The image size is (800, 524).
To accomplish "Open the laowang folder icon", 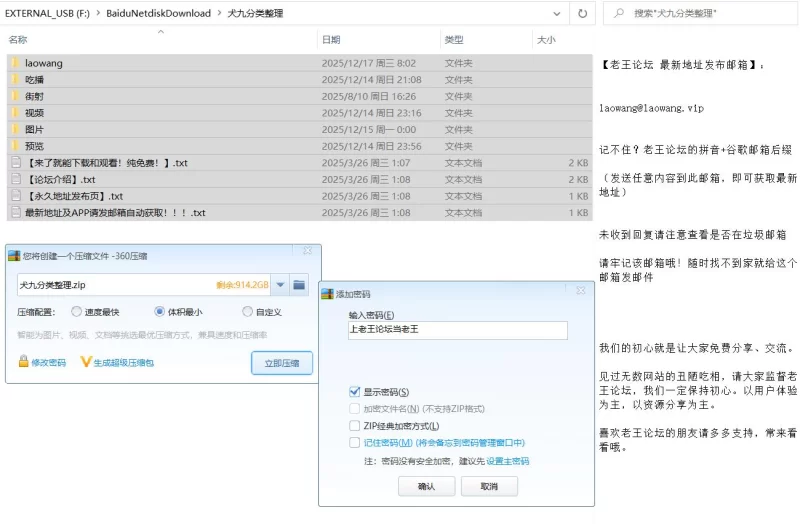I will pos(15,63).
